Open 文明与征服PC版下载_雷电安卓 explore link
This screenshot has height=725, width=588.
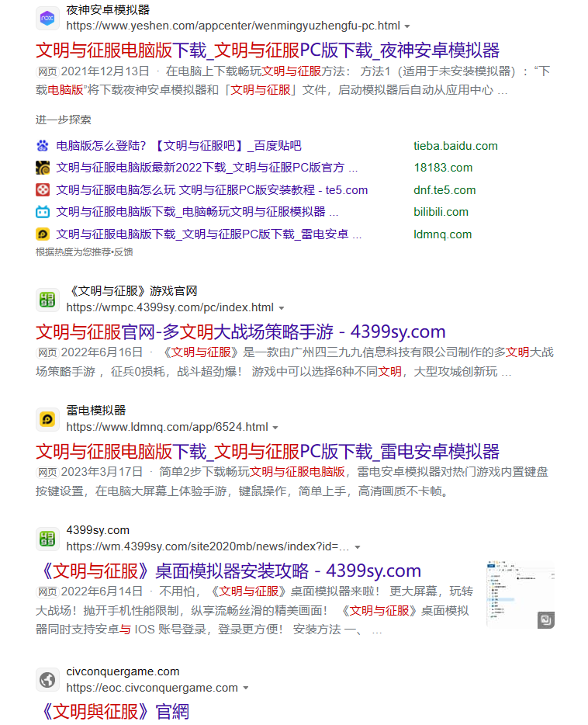(209, 234)
